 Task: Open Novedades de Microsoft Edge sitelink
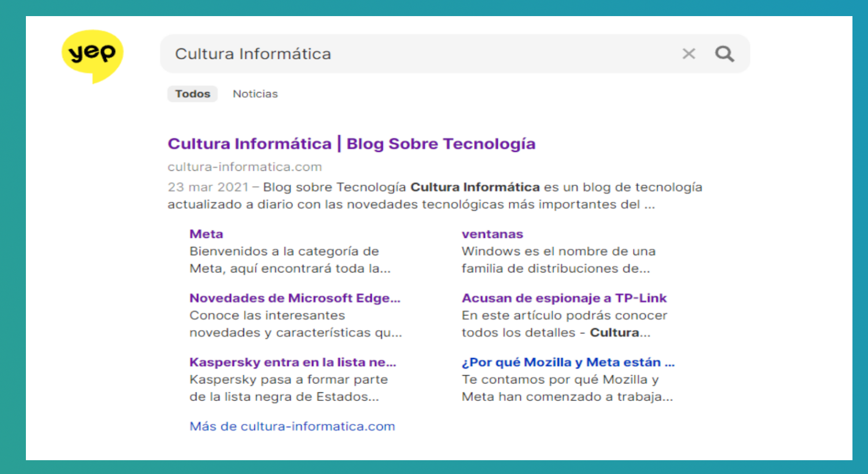(x=295, y=298)
